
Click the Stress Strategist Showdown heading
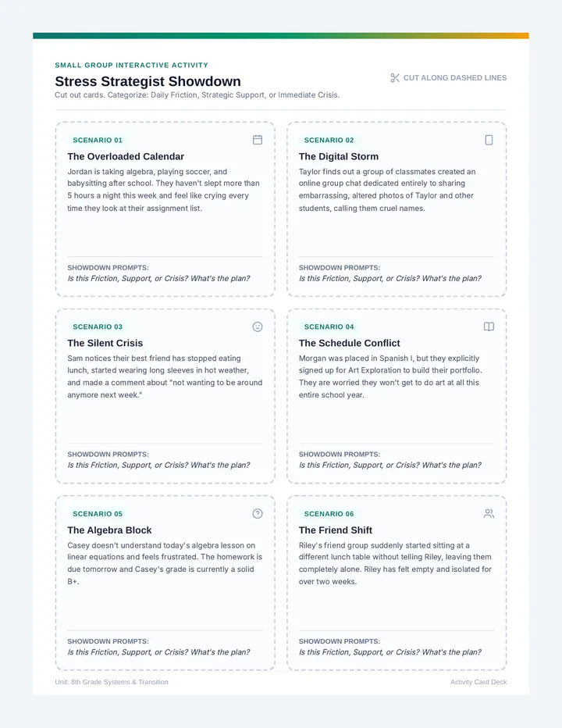click(x=148, y=81)
